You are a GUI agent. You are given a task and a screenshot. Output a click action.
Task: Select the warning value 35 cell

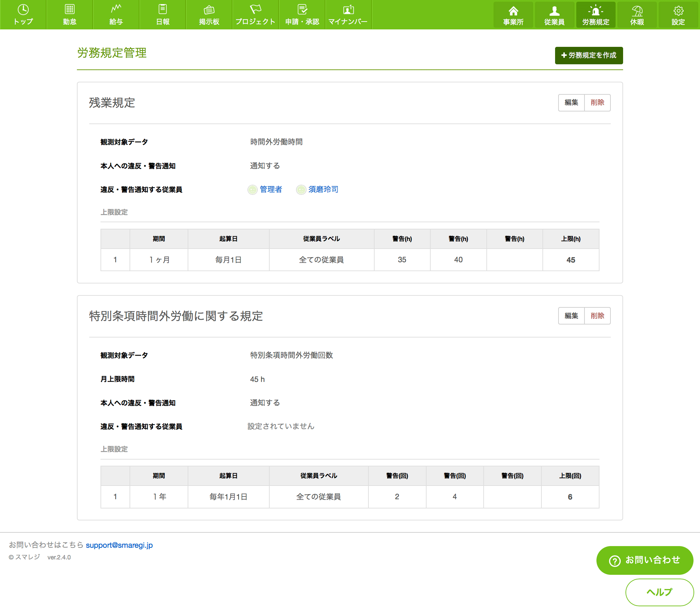pyautogui.click(x=402, y=260)
